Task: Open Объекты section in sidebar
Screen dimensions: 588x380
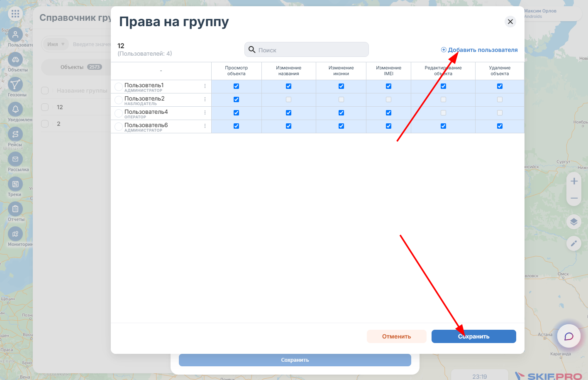Action: click(15, 59)
